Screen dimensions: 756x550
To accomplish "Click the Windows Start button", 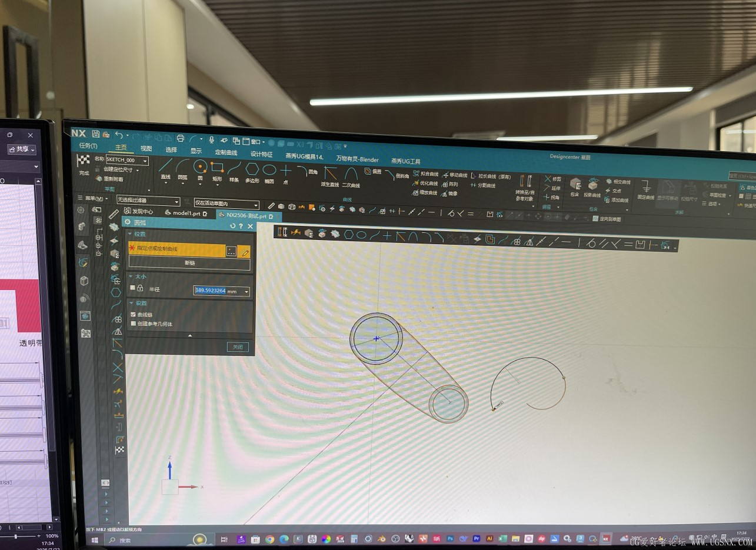I will click(95, 539).
